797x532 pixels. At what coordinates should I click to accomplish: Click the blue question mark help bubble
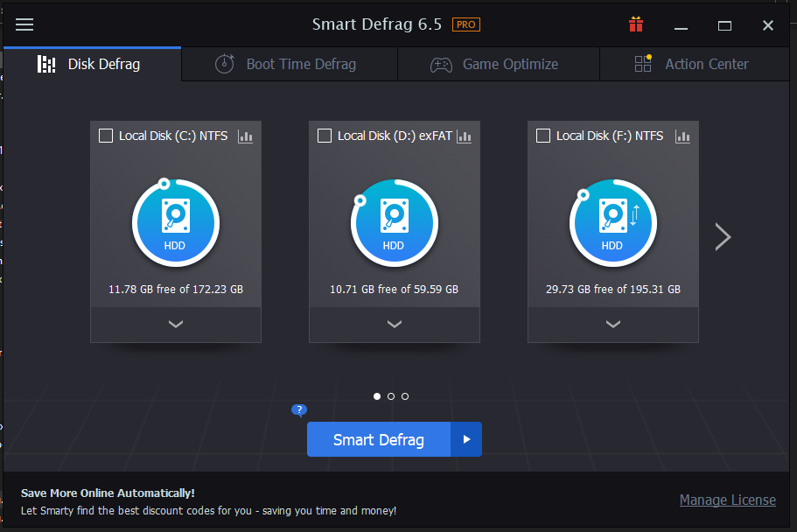(299, 409)
